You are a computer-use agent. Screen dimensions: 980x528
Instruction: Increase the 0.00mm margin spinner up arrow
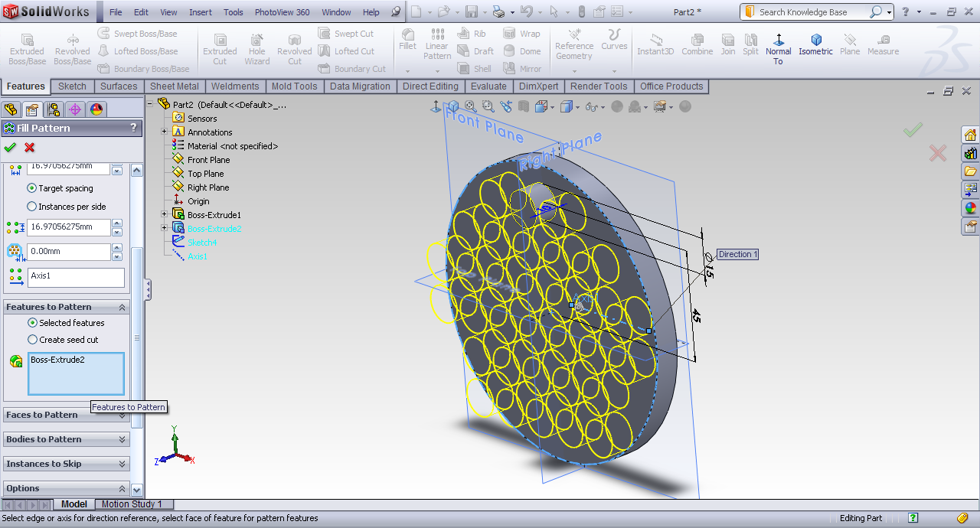point(117,248)
